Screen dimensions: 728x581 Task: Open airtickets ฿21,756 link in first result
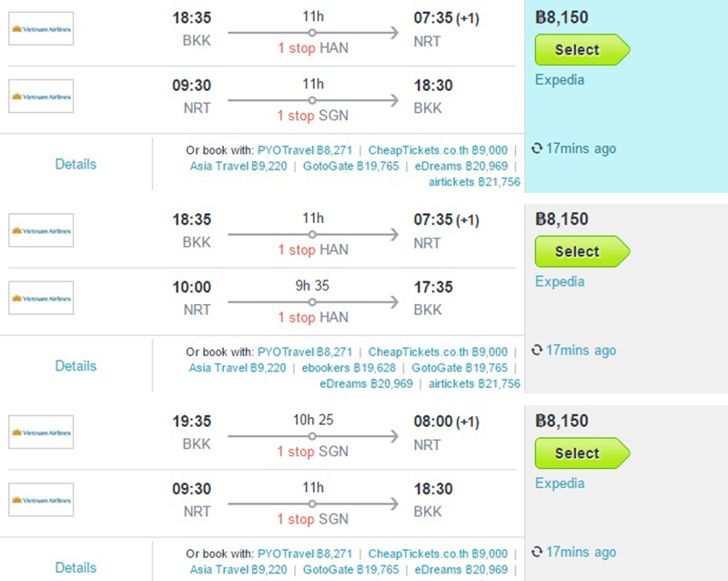[x=474, y=182]
